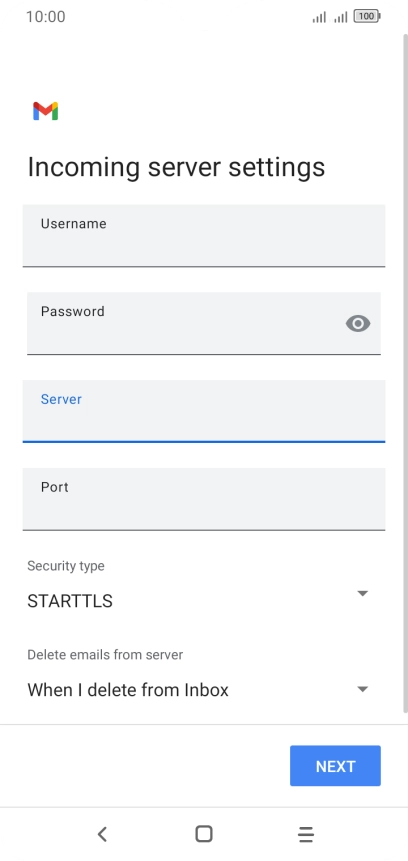Tap the battery indicator in the status bar
408x861 pixels.
(367, 16)
